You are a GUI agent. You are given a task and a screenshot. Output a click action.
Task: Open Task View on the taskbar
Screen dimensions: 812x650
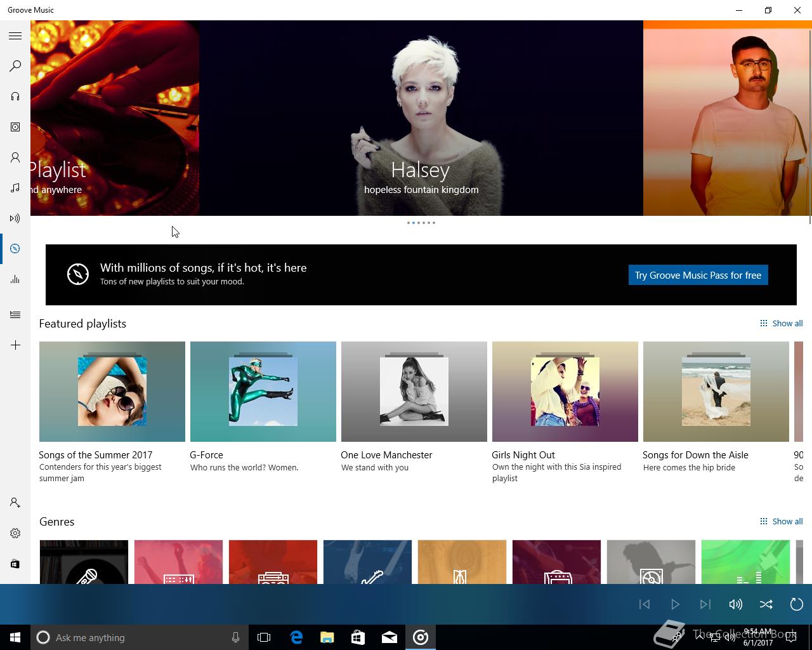(x=264, y=637)
